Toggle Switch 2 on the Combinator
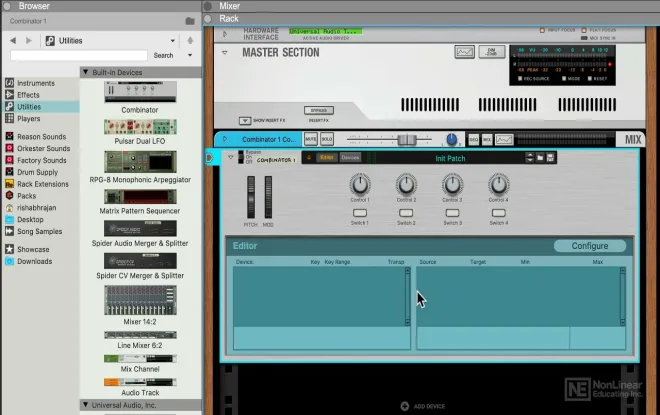This screenshot has width=660, height=415. click(406, 213)
